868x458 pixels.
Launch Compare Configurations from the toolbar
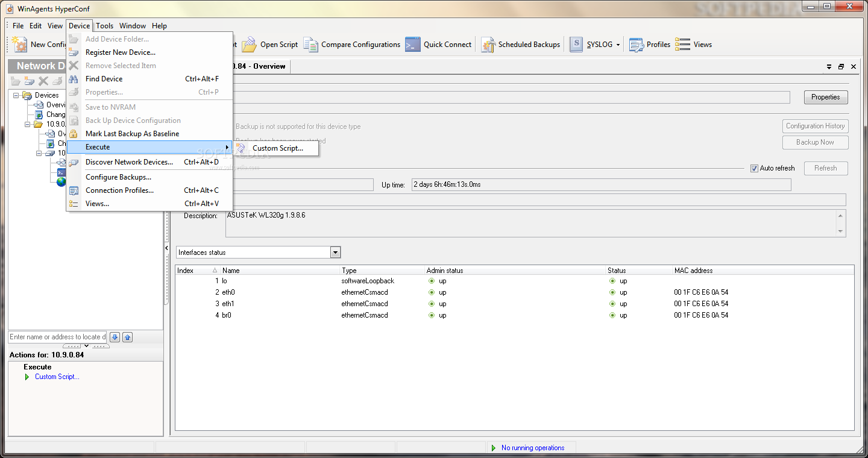point(352,45)
